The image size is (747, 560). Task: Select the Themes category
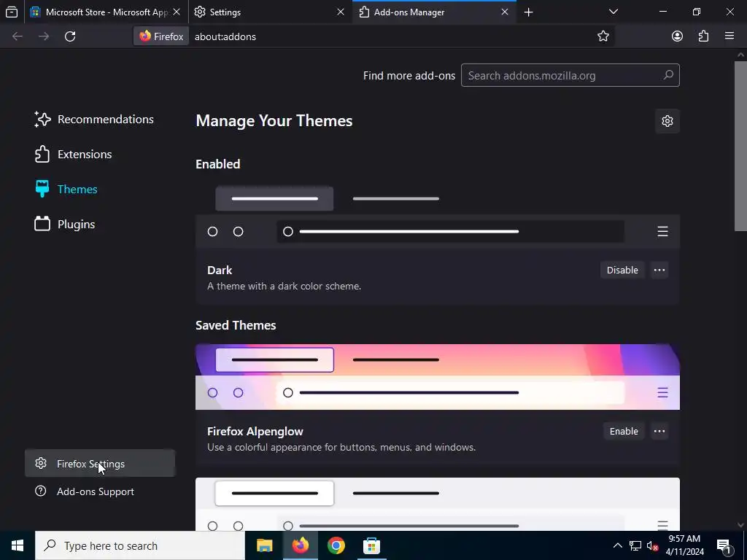coord(66,189)
